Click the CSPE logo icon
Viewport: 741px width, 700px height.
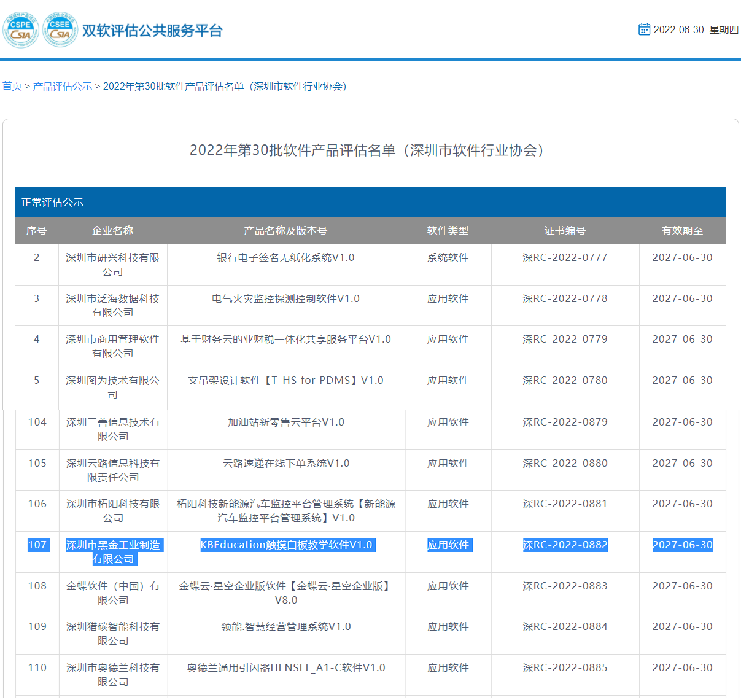[x=21, y=29]
